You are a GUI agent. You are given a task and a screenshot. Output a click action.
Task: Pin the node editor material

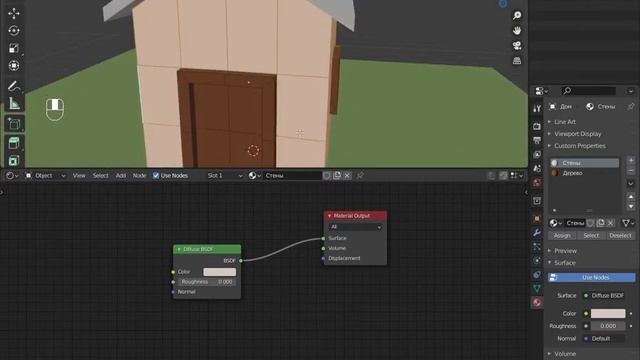[x=360, y=176]
